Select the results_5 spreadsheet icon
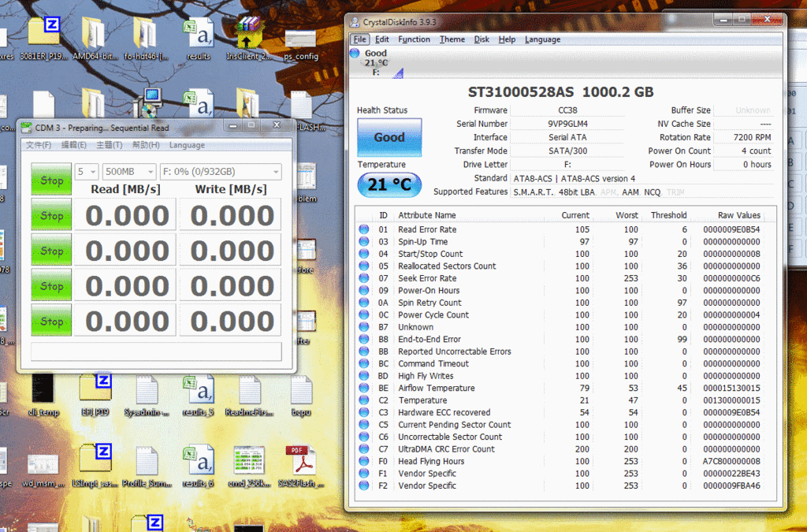807x532 pixels. (198, 392)
